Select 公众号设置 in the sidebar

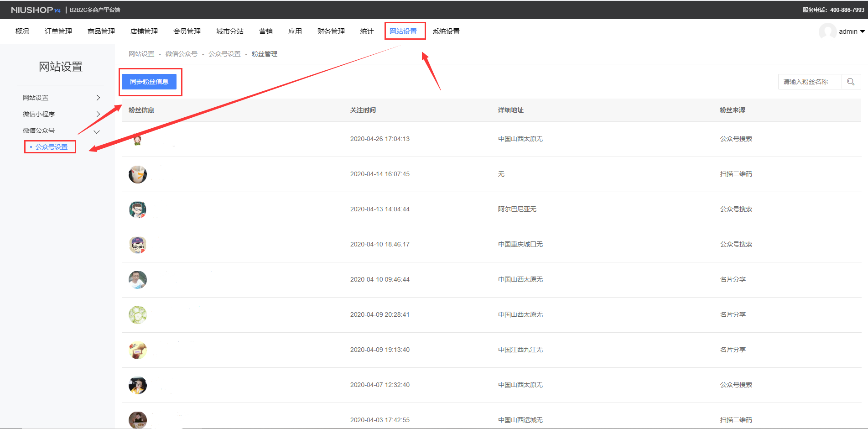[x=52, y=147]
